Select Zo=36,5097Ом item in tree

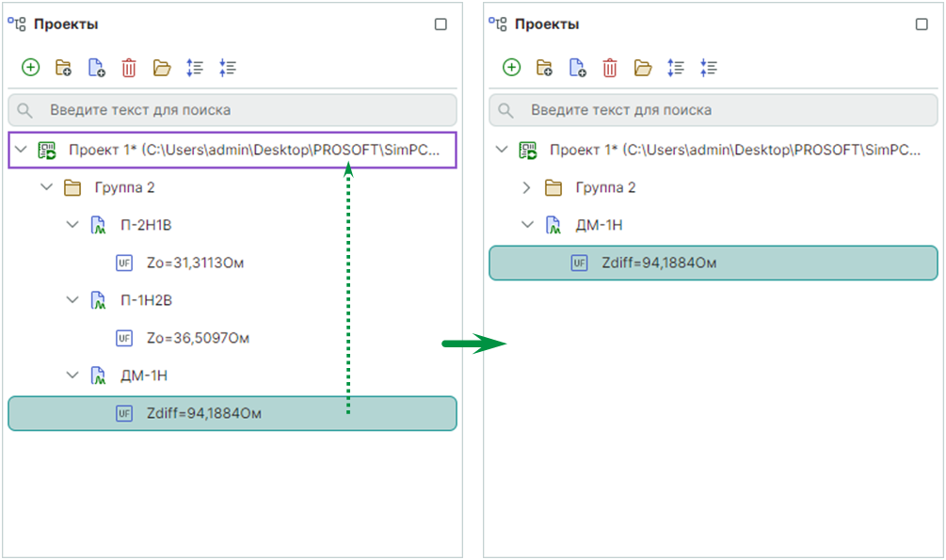(196, 338)
